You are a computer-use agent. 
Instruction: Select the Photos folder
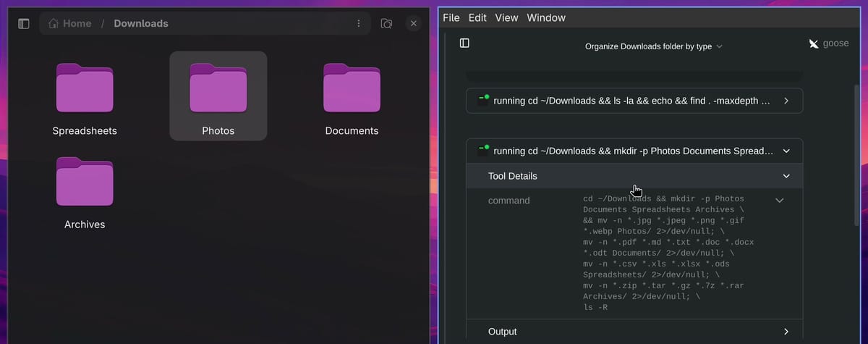pyautogui.click(x=218, y=96)
